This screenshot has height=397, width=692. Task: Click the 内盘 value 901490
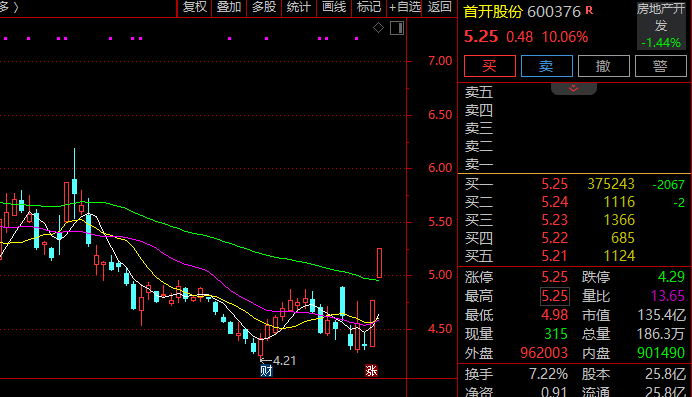point(661,353)
